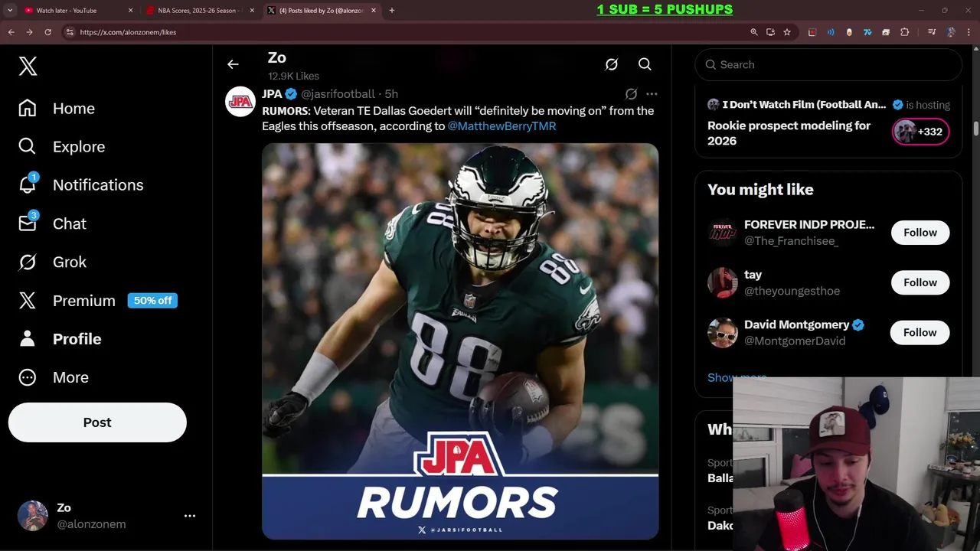The image size is (980, 551).
Task: Open the three-dot menu on the JPA post
Action: pyautogui.click(x=652, y=94)
